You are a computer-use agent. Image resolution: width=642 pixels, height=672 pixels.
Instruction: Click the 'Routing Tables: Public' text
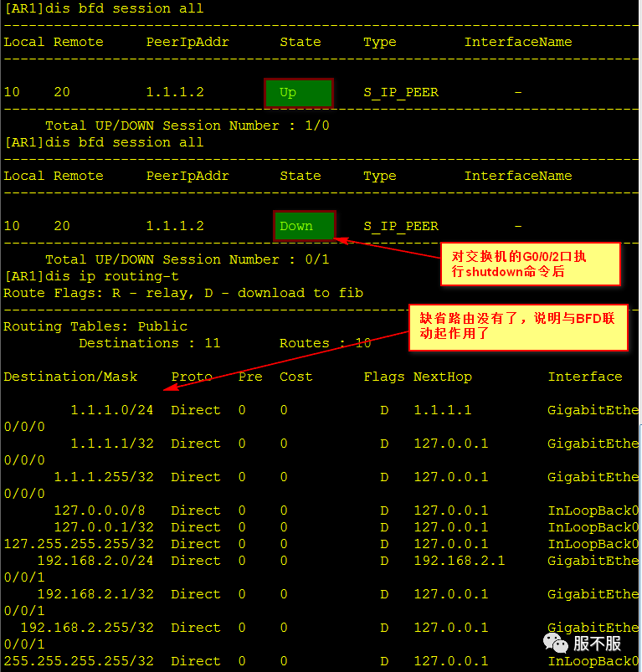pyautogui.click(x=95, y=326)
